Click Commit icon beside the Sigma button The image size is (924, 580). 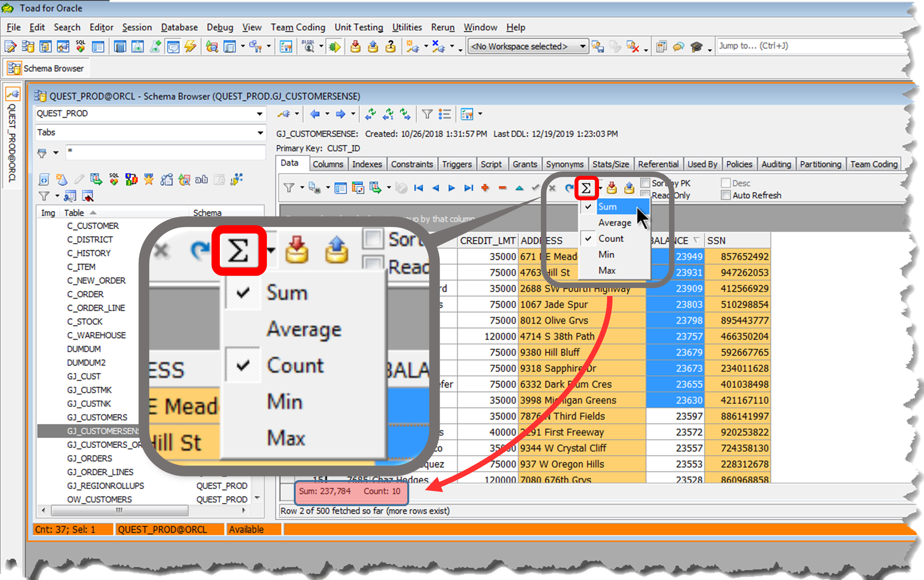(611, 188)
